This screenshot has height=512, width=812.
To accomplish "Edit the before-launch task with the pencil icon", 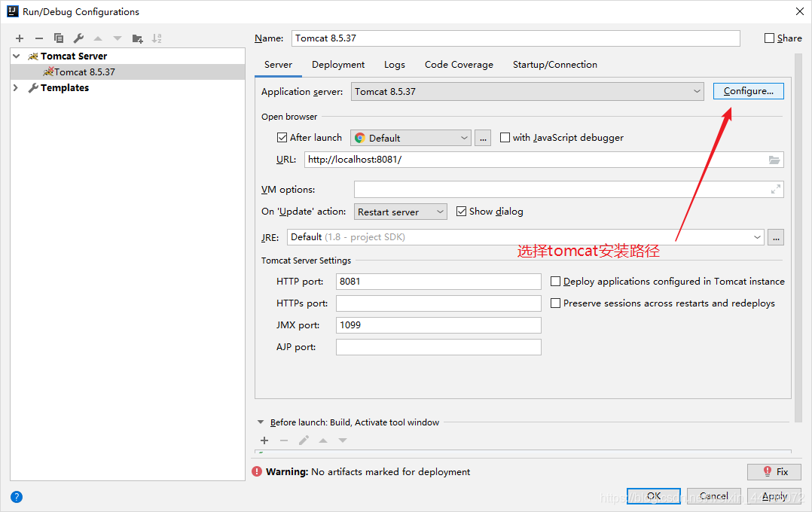I will coord(304,440).
